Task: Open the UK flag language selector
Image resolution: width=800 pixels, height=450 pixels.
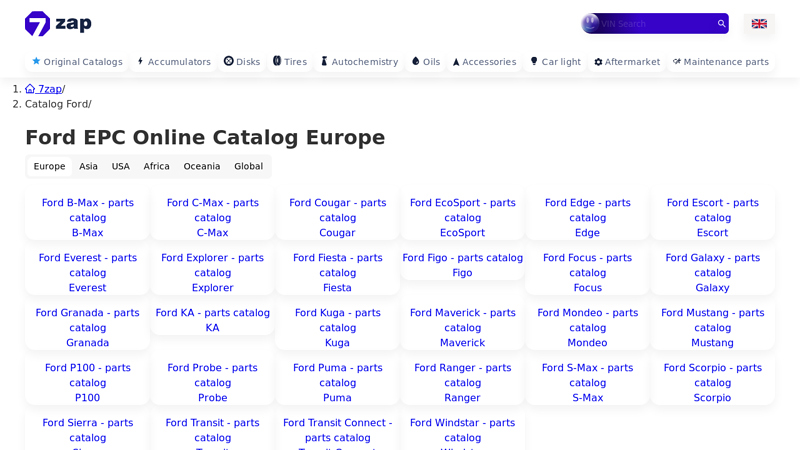Action: [x=759, y=23]
